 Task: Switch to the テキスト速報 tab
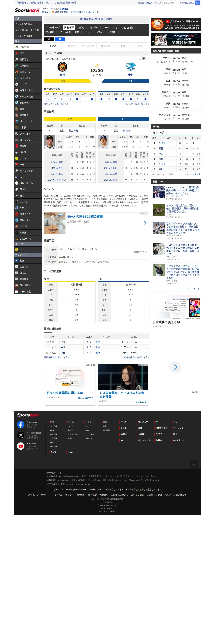[x=88, y=46]
